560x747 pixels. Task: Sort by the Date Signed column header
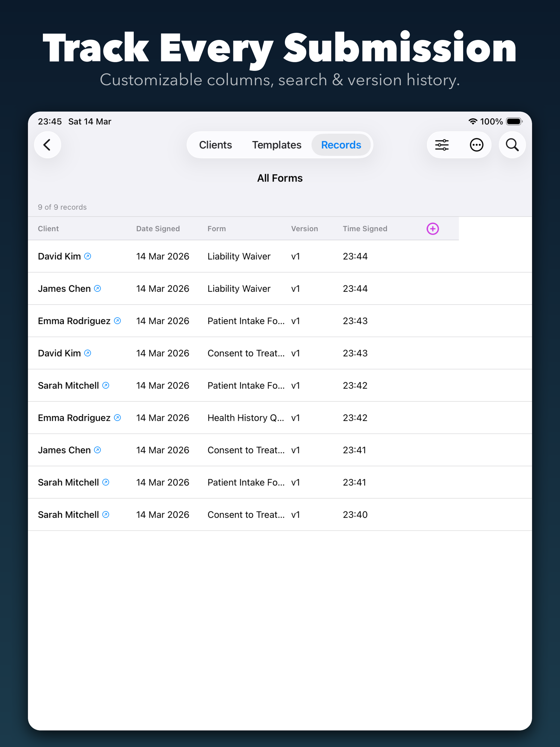coord(158,229)
